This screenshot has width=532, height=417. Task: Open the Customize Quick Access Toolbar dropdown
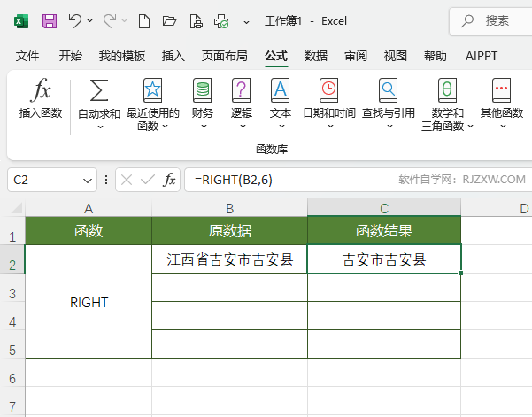(x=246, y=20)
